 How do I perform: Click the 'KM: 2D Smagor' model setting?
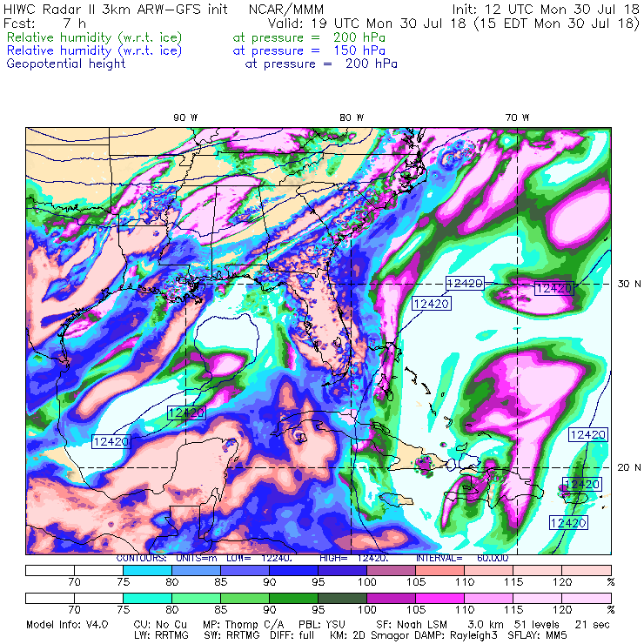(368, 635)
